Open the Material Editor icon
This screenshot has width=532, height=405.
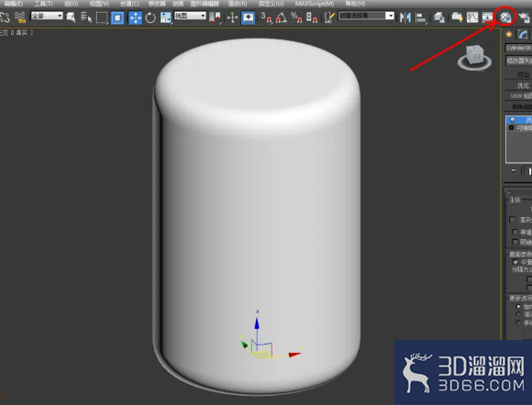[505, 16]
